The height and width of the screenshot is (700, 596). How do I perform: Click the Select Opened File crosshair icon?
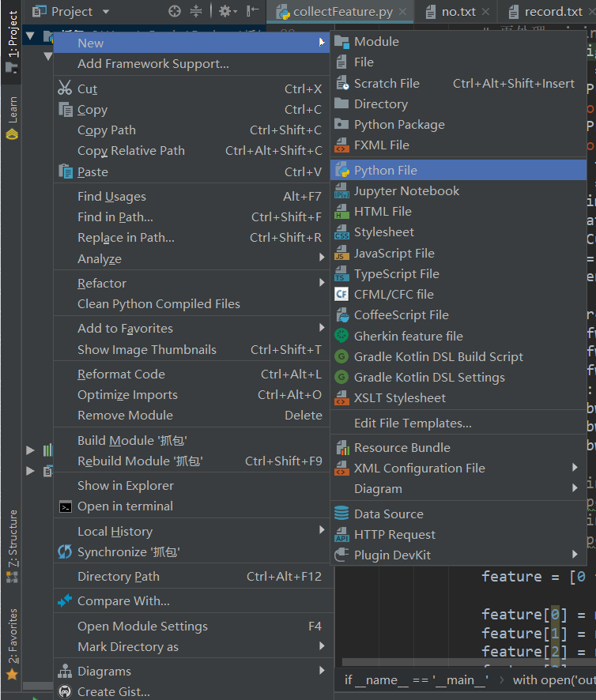click(175, 12)
